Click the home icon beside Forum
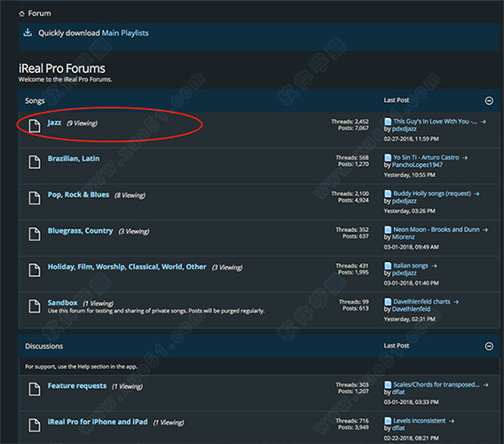Image resolution: width=504 pixels, height=444 pixels. pos(21,13)
